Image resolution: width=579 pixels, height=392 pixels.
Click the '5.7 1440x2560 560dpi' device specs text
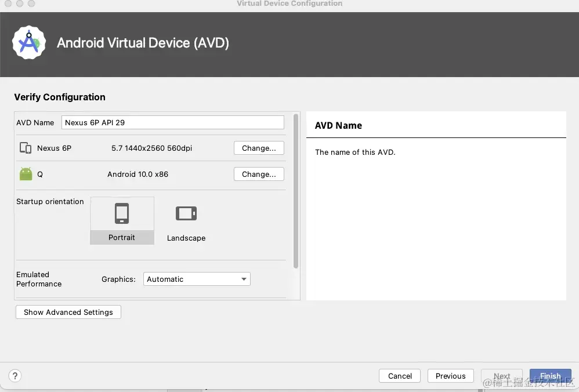click(152, 148)
